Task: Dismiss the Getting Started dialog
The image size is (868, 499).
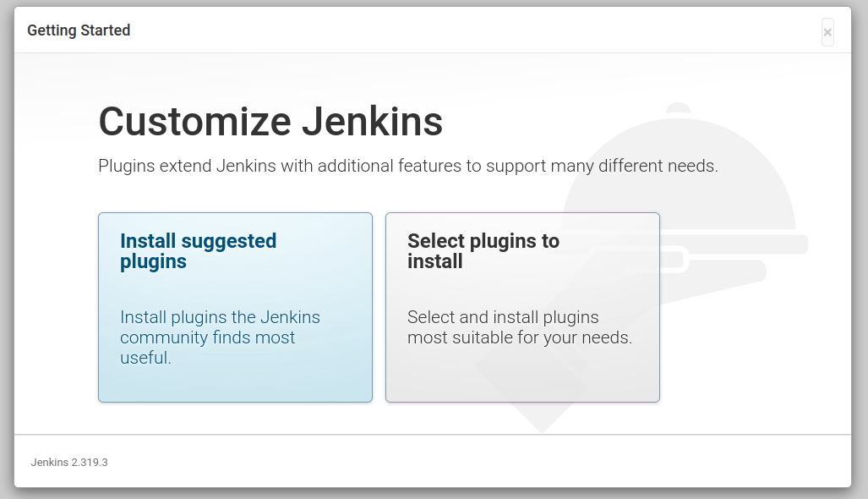Action: 827,31
